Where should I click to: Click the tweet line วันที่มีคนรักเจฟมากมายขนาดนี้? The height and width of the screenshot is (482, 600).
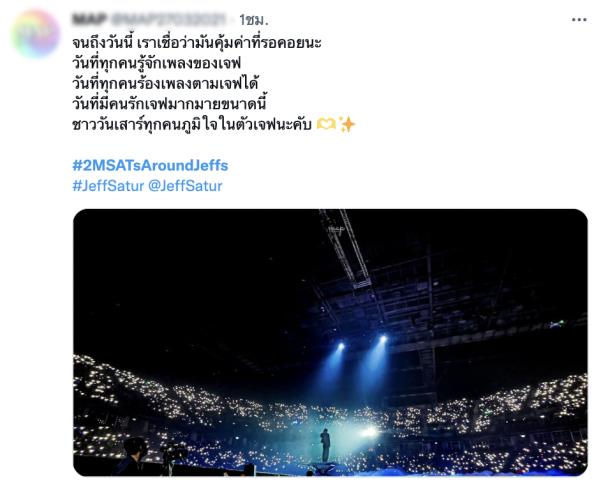tap(169, 103)
